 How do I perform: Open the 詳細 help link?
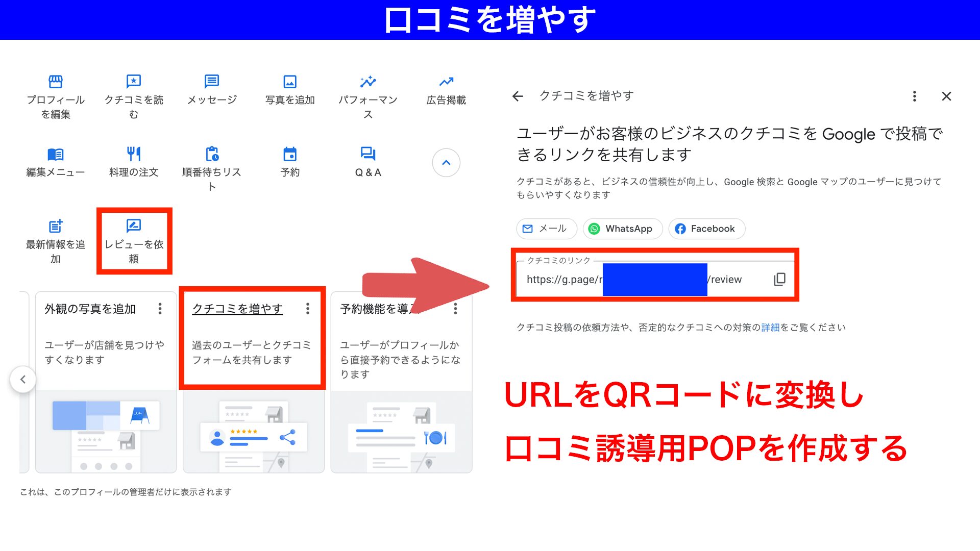[770, 328]
